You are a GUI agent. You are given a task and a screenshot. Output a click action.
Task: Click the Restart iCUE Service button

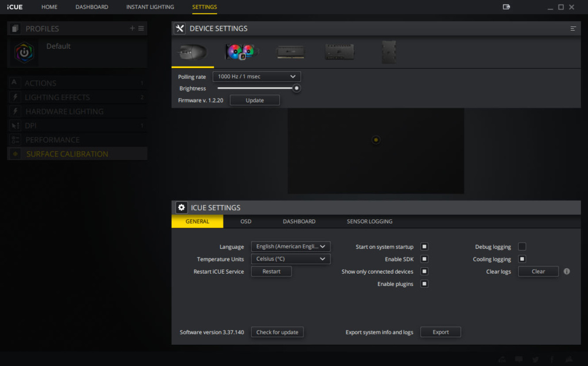pyautogui.click(x=271, y=271)
